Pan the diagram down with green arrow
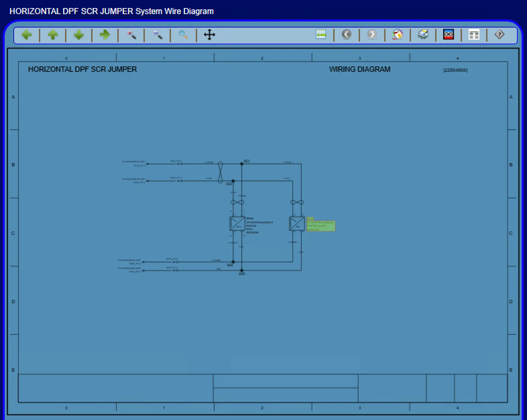Image resolution: width=527 pixels, height=420 pixels. point(79,35)
